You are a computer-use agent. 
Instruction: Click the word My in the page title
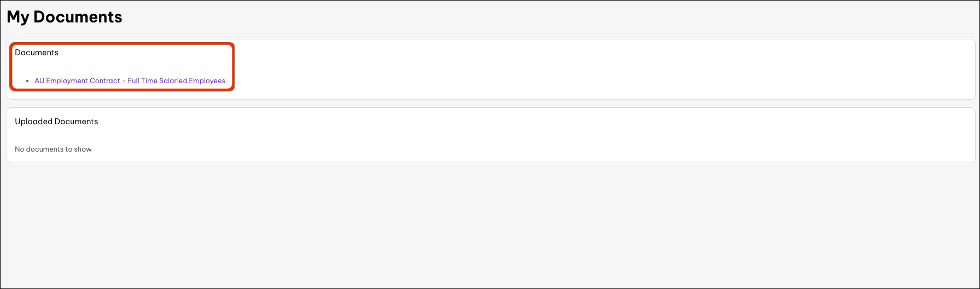tap(17, 17)
